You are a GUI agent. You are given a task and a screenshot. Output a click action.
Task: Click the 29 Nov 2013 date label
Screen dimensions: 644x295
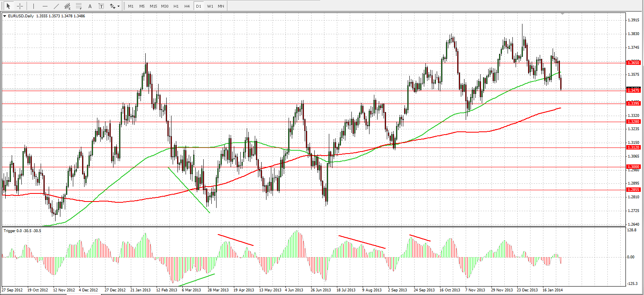point(502,290)
